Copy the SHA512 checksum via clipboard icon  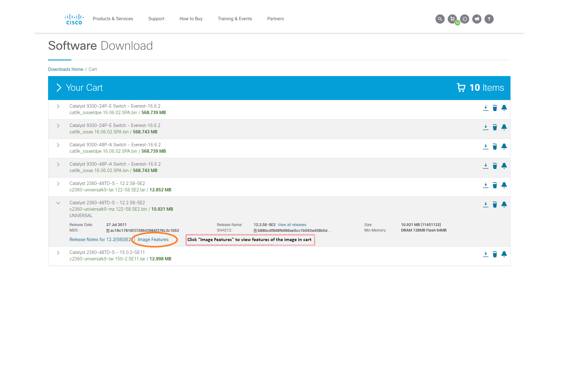coord(255,231)
